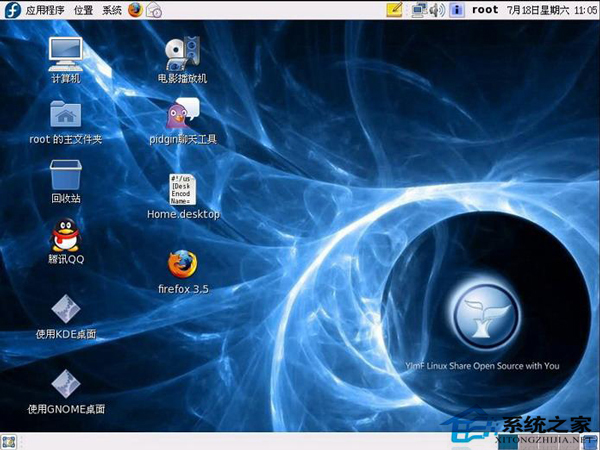600x450 pixels.
Task: Open the 回收站 trash bin icon
Action: coord(66,175)
